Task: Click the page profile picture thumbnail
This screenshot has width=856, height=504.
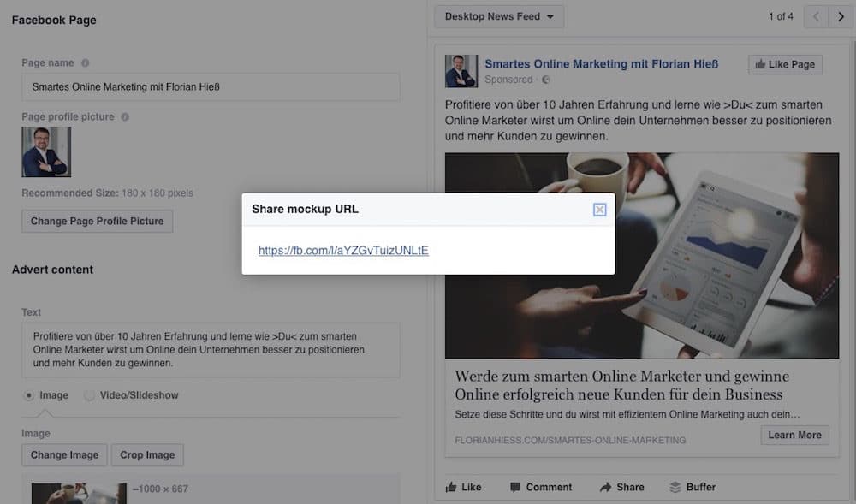Action: [46, 151]
